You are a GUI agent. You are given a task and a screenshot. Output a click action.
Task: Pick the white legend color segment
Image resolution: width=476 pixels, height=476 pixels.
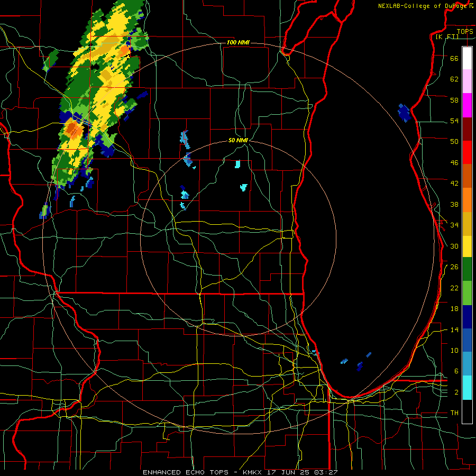click(467, 58)
